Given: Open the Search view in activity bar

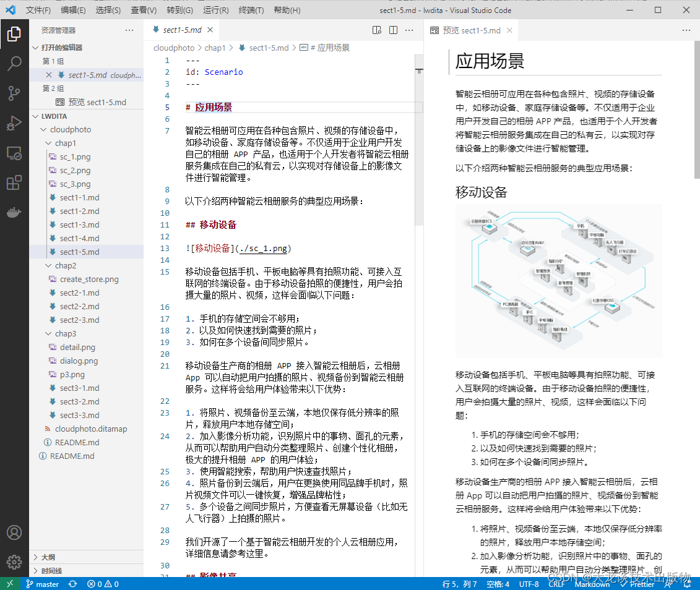Looking at the screenshot, I should coord(14,64).
